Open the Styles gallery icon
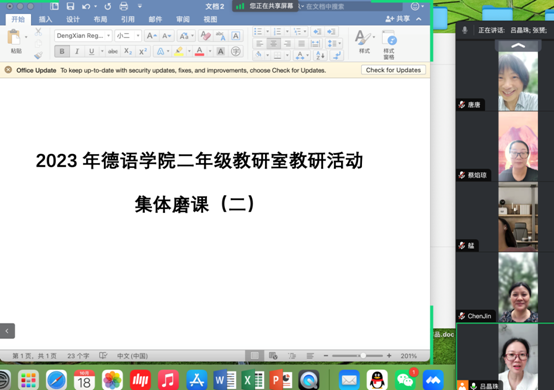 (x=364, y=37)
